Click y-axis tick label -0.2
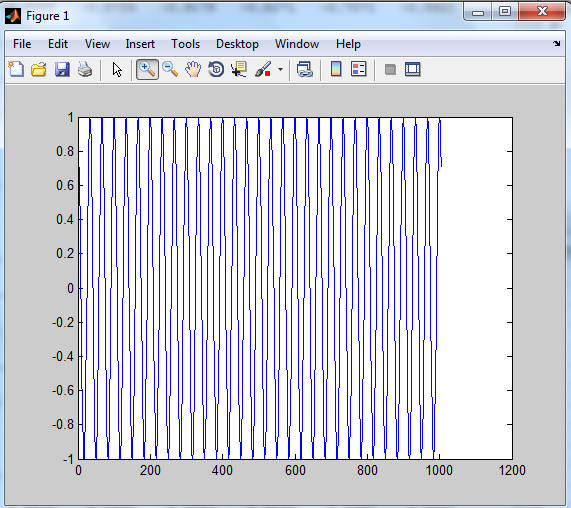Screen dimensions: 571x508 63,322
